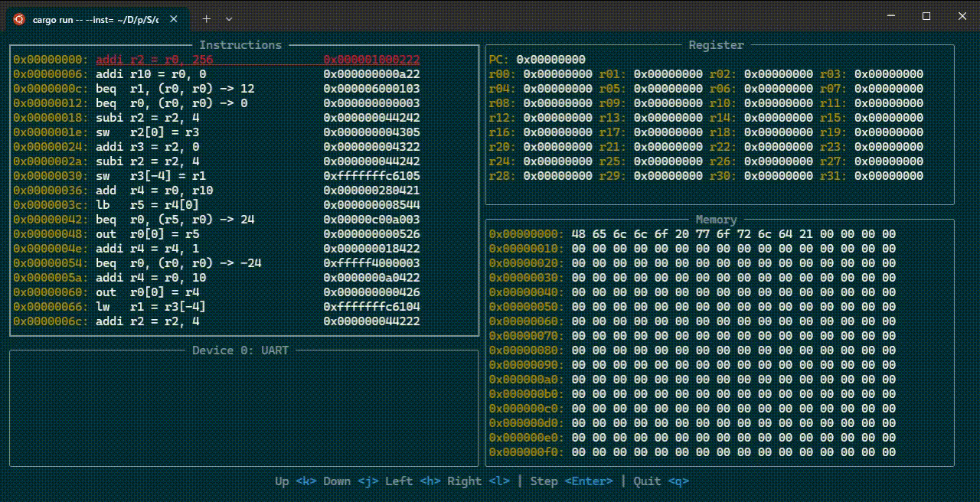Click the Device 0: UART panel title
Viewport: 980px width, 502px height.
tap(240, 350)
